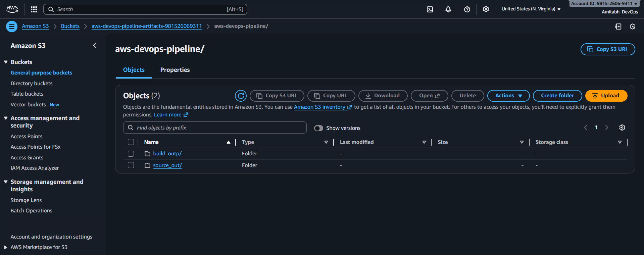
Task: Select the build_outp/ folder checkbox
Action: [x=131, y=154]
